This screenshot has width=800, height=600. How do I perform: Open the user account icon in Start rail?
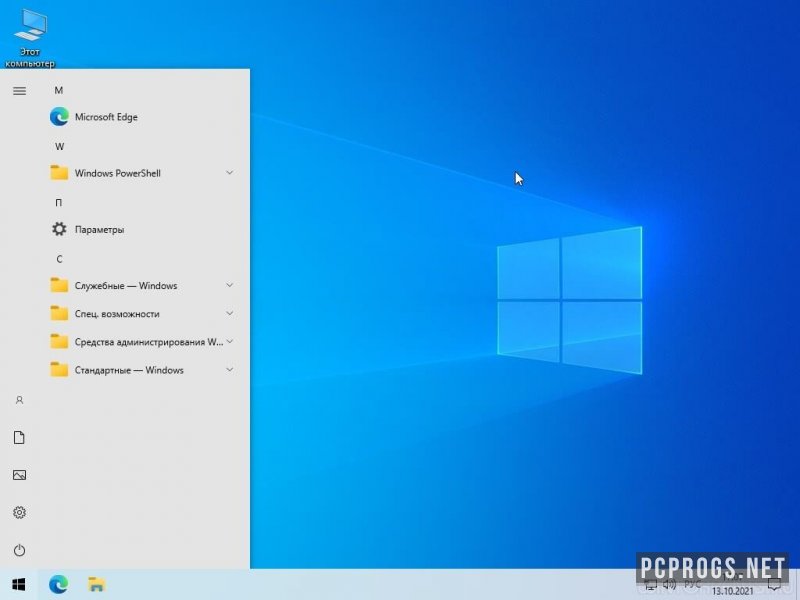pos(19,400)
